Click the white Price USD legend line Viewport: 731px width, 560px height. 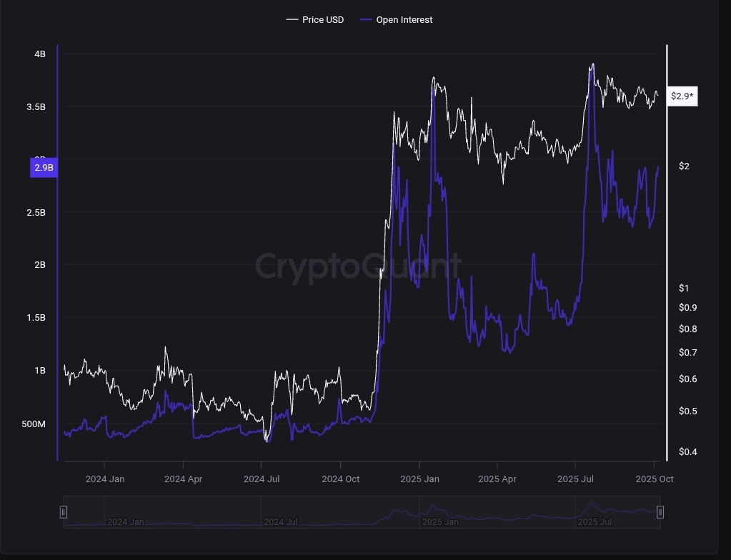coord(292,20)
